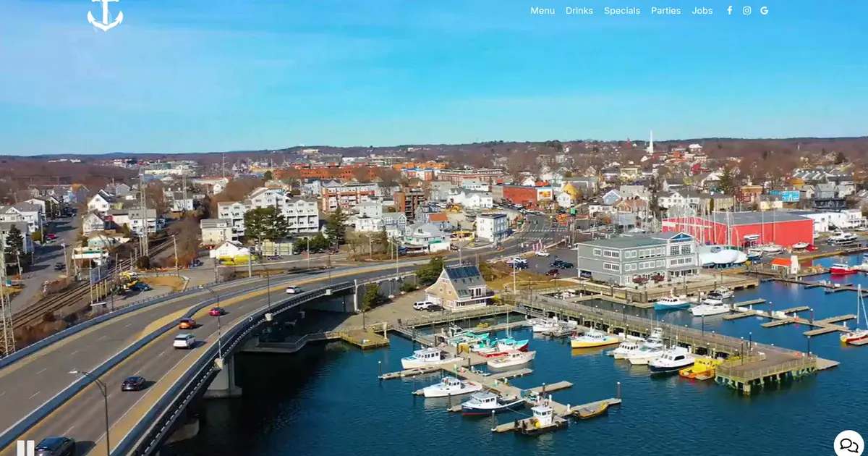Visit the restaurant's Facebook via 'f' icon
Viewport: 868px width, 456px height.
pos(729,11)
